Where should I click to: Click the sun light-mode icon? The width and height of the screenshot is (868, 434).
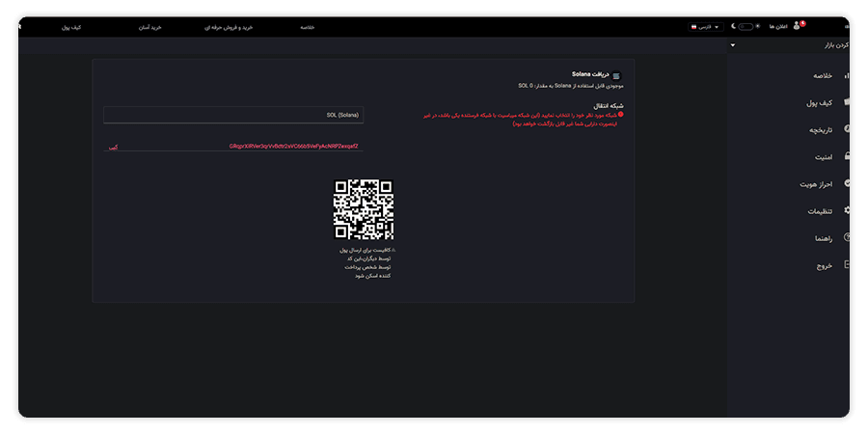(x=758, y=26)
